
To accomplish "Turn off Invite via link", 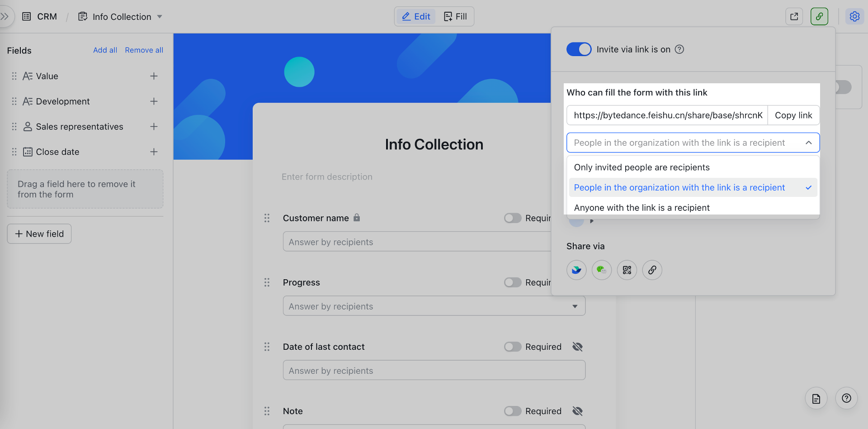I will tap(579, 49).
